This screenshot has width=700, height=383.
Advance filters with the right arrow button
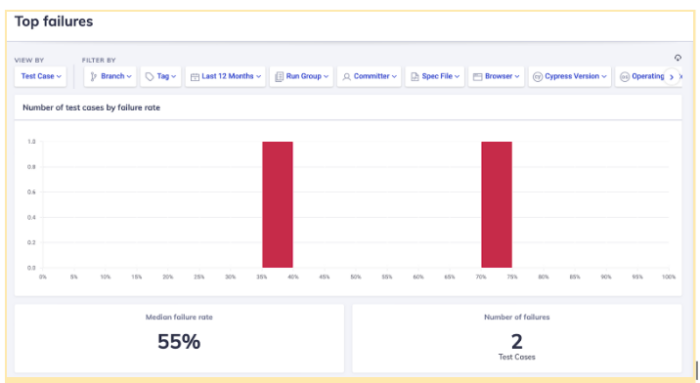click(671, 77)
